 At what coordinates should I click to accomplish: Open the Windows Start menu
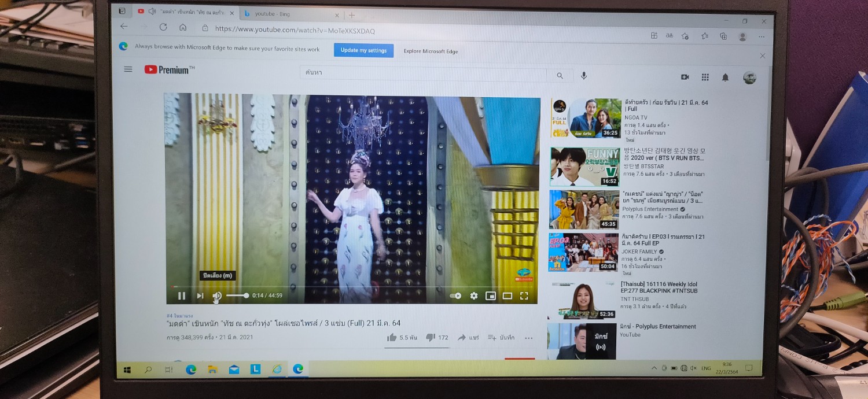tap(127, 369)
